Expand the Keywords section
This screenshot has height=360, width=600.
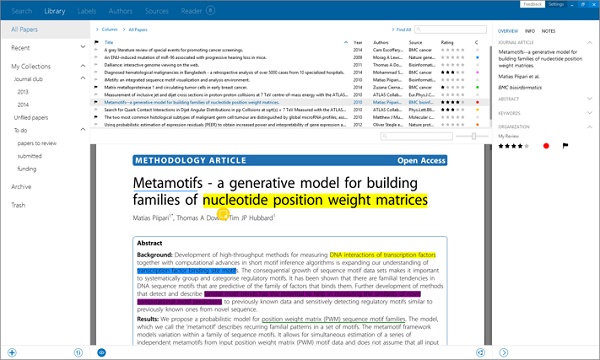[x=589, y=112]
